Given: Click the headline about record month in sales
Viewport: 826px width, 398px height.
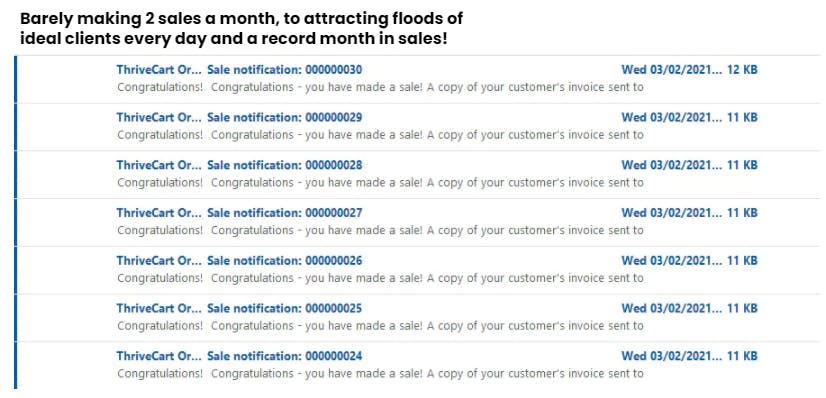Looking at the screenshot, I should [x=242, y=29].
